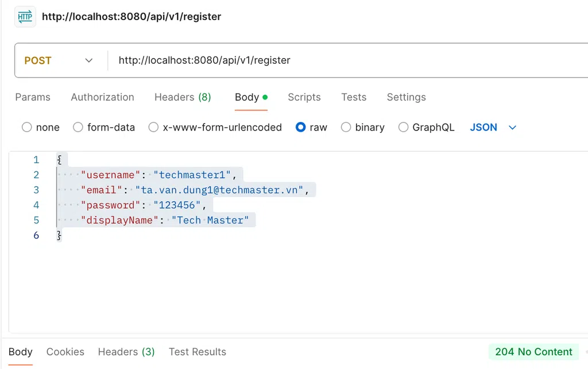Click the "techmaster1" value
Image resolution: width=588 pixels, height=369 pixels.
click(192, 175)
